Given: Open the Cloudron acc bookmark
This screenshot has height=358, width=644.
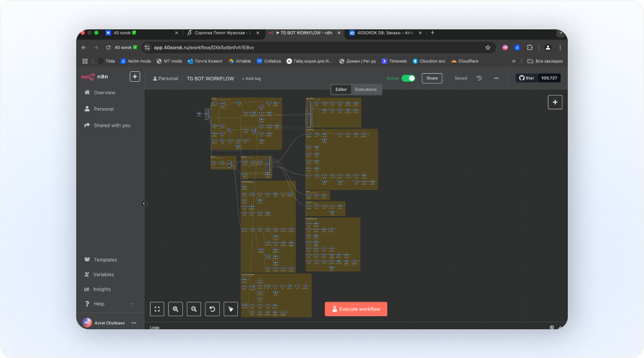Looking at the screenshot, I should [x=429, y=61].
